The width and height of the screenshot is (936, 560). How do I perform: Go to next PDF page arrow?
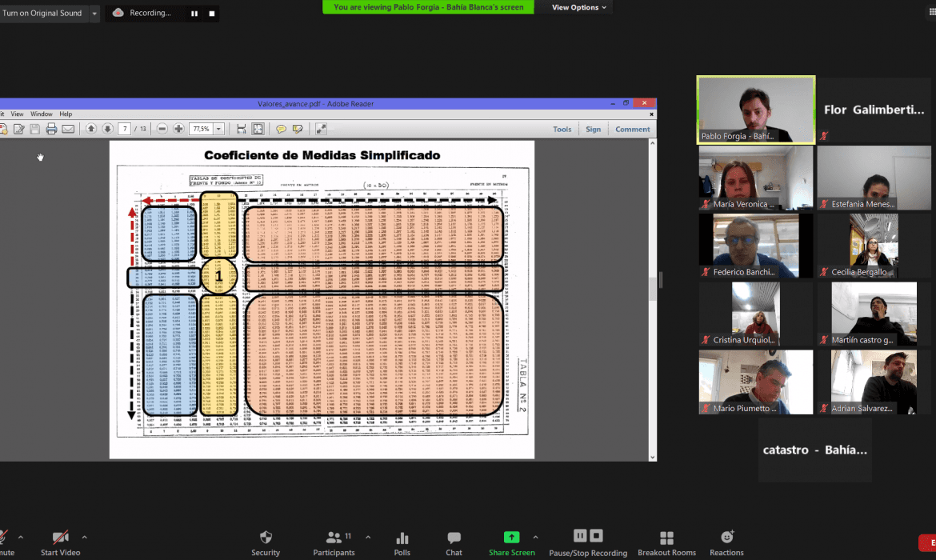pos(107,129)
